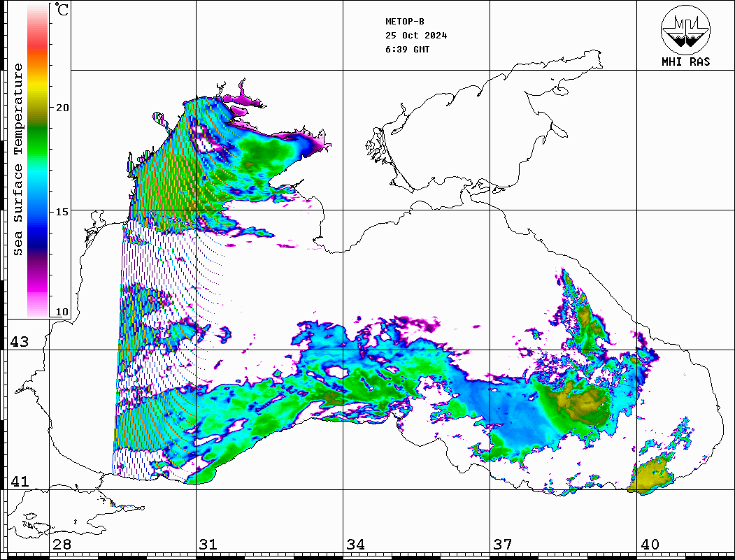Click latitude label '43'
The height and width of the screenshot is (560, 735).
coord(20,342)
